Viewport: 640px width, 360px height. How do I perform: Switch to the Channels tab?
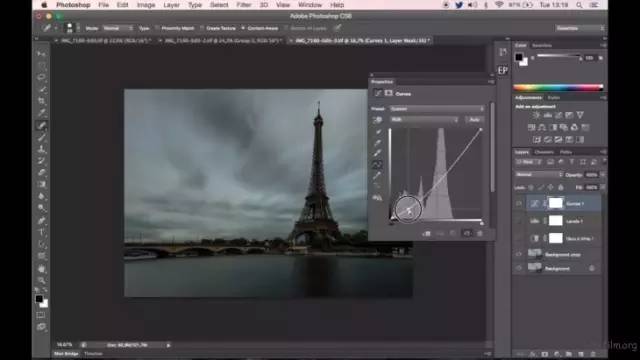(x=544, y=152)
